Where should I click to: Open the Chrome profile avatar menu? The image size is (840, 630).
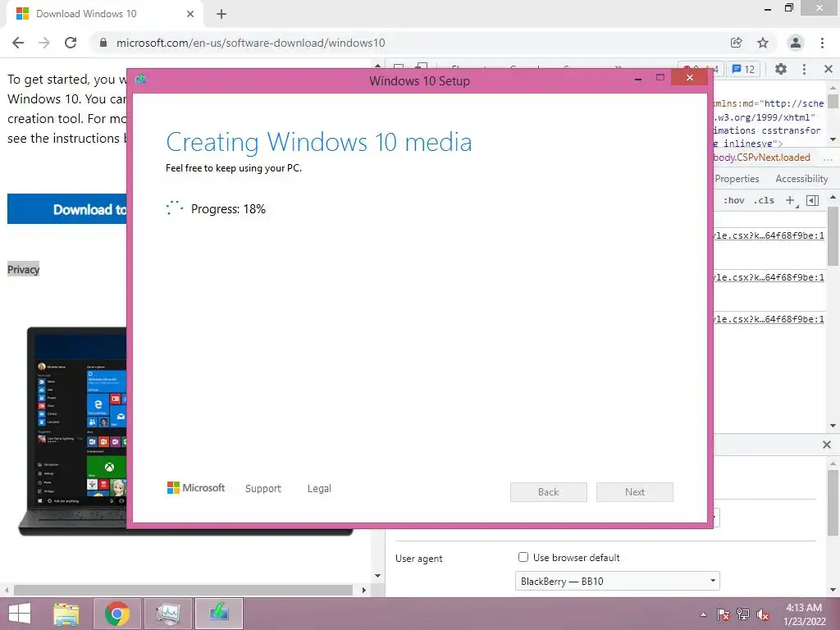click(x=796, y=43)
